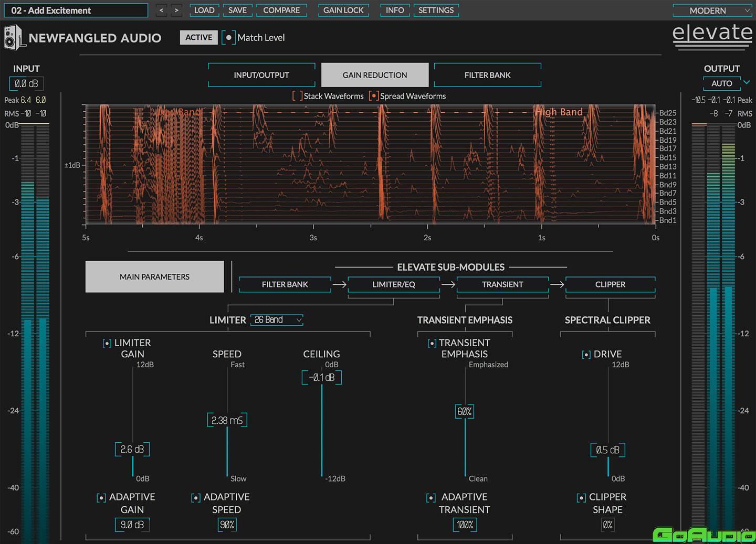Switch to the INPUT/OUTPUT display tab
Screen dimensions: 756x544
pos(261,75)
